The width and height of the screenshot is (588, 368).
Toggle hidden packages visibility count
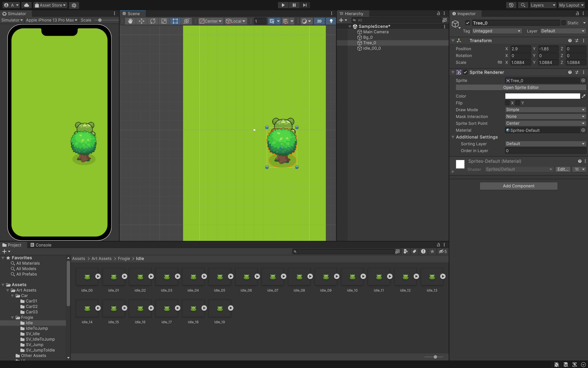click(x=443, y=251)
